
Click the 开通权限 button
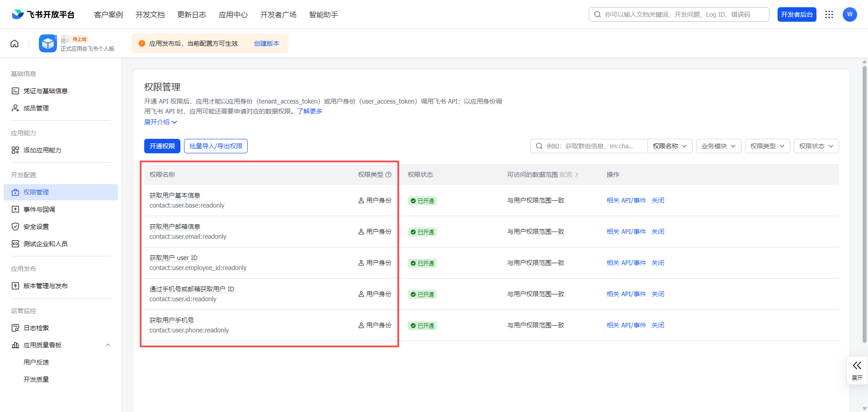(162, 146)
